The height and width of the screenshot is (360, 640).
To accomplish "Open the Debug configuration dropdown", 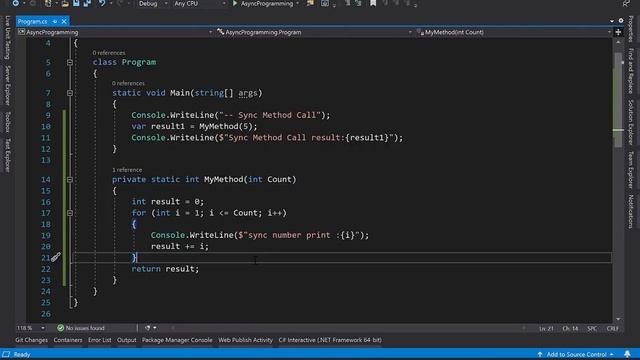I will pos(153,4).
